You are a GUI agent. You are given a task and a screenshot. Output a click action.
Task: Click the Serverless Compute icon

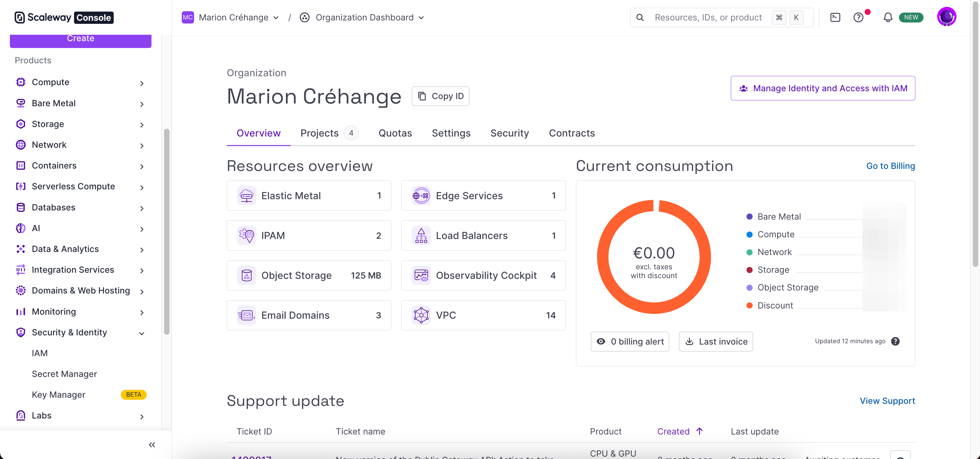[20, 186]
